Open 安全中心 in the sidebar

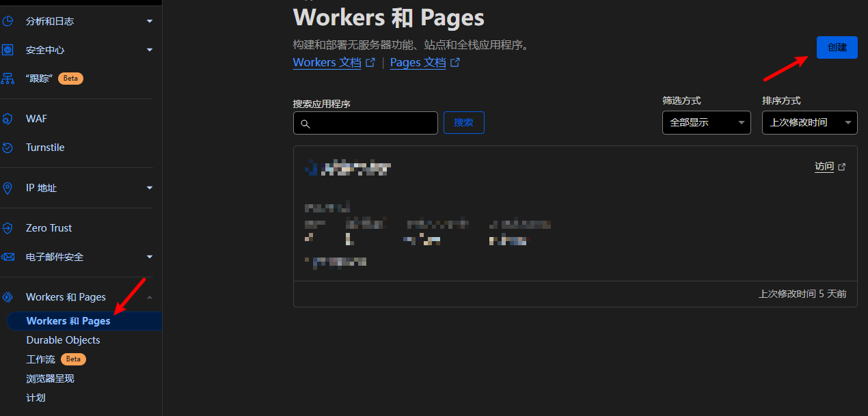click(x=45, y=50)
